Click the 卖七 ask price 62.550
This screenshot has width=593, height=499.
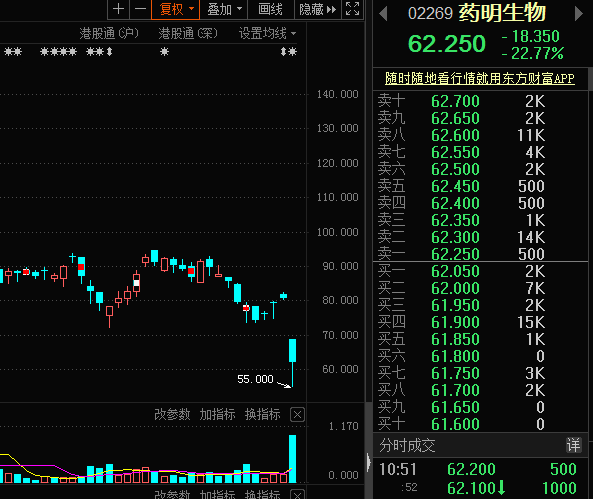[x=455, y=152]
